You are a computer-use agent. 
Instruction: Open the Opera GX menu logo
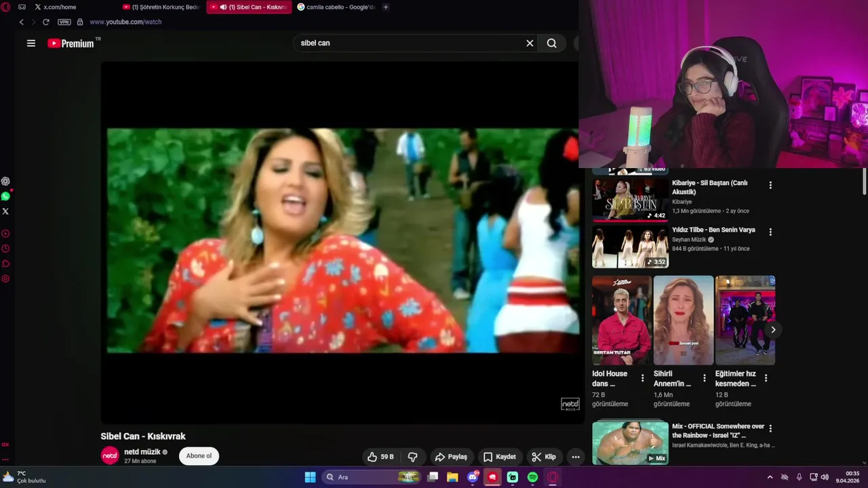[x=5, y=7]
